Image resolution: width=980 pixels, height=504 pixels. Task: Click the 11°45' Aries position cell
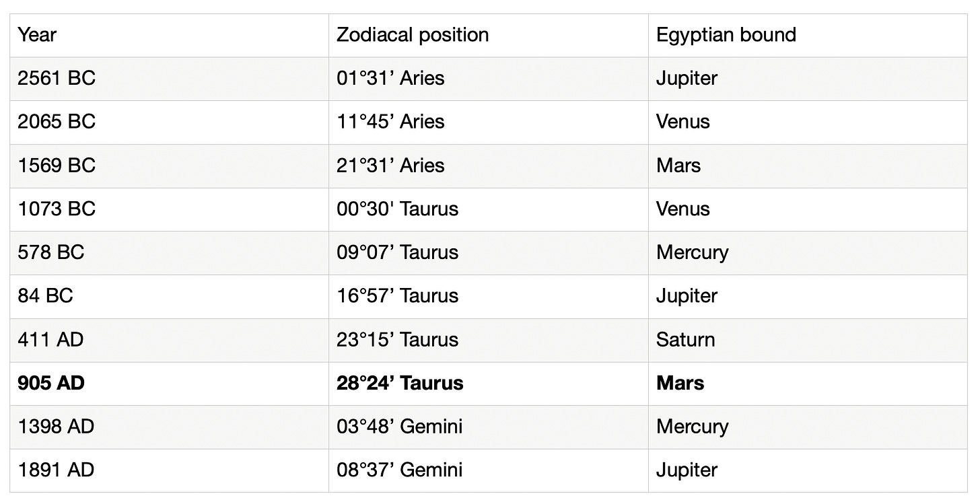coord(489,122)
